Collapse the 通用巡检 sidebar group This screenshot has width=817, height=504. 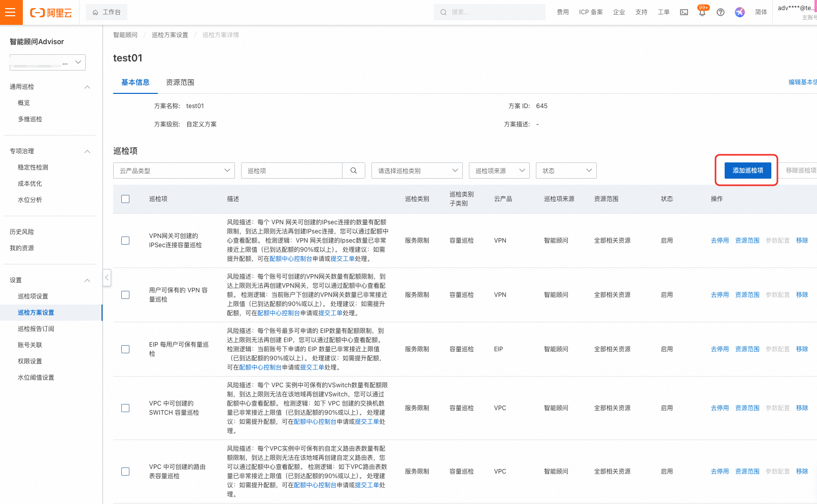point(87,87)
